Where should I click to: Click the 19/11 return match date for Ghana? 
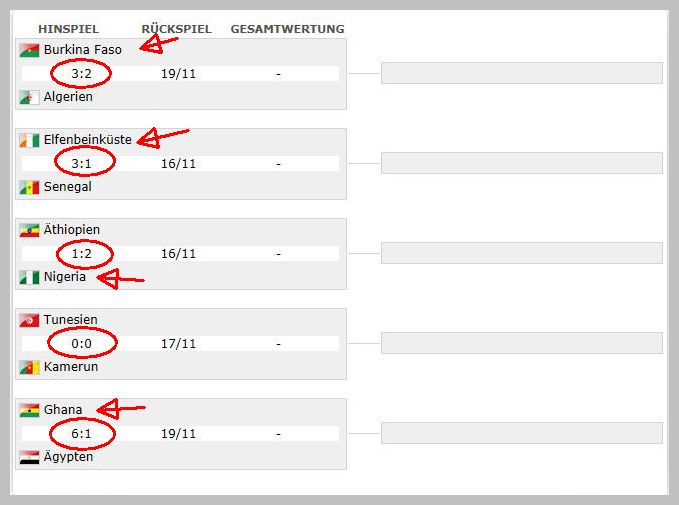(x=178, y=434)
